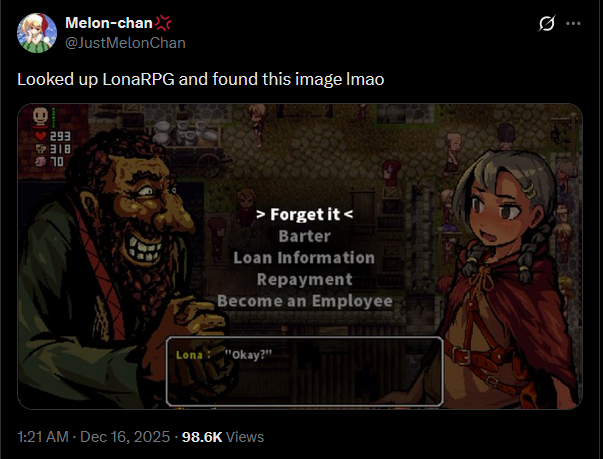Open the embedded LonaRPG game image
This screenshot has height=459, width=603.
[300, 256]
